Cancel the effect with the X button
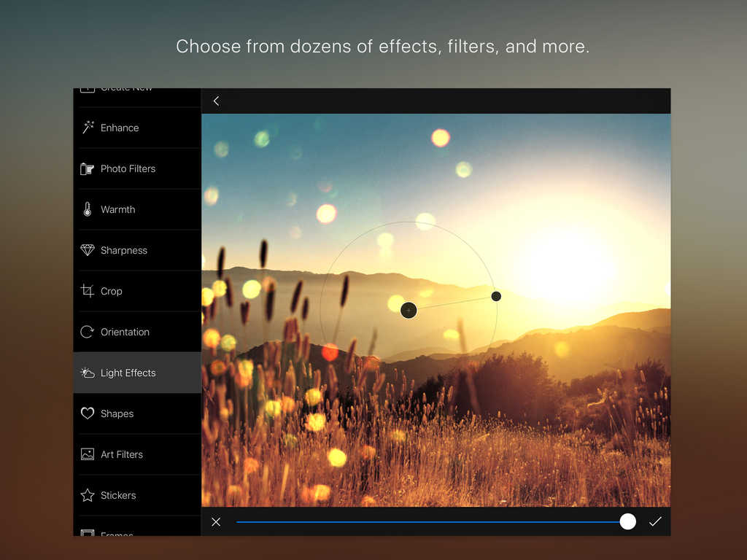The height and width of the screenshot is (560, 747). pos(216,521)
